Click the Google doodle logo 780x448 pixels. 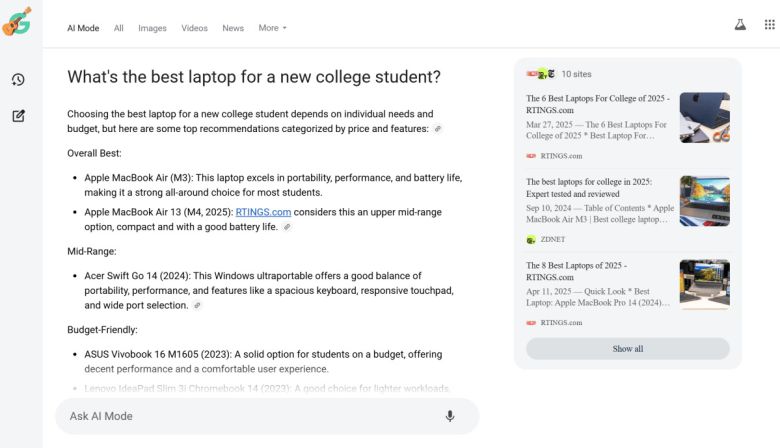click(x=17, y=21)
